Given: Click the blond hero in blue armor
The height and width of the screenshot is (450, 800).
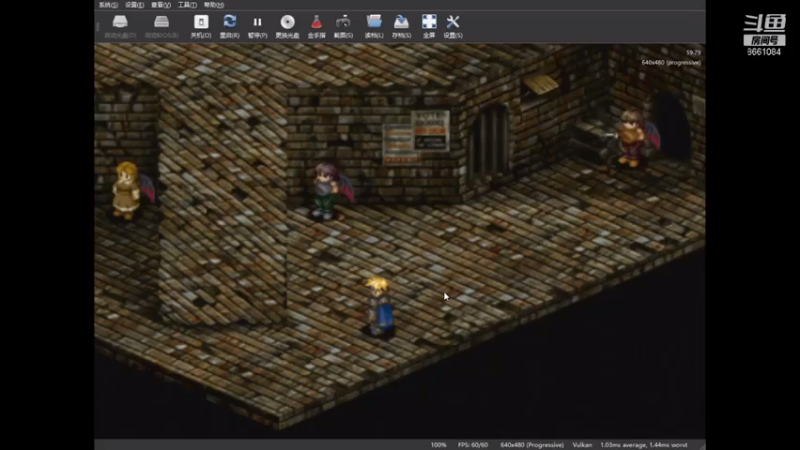Looking at the screenshot, I should click(380, 307).
